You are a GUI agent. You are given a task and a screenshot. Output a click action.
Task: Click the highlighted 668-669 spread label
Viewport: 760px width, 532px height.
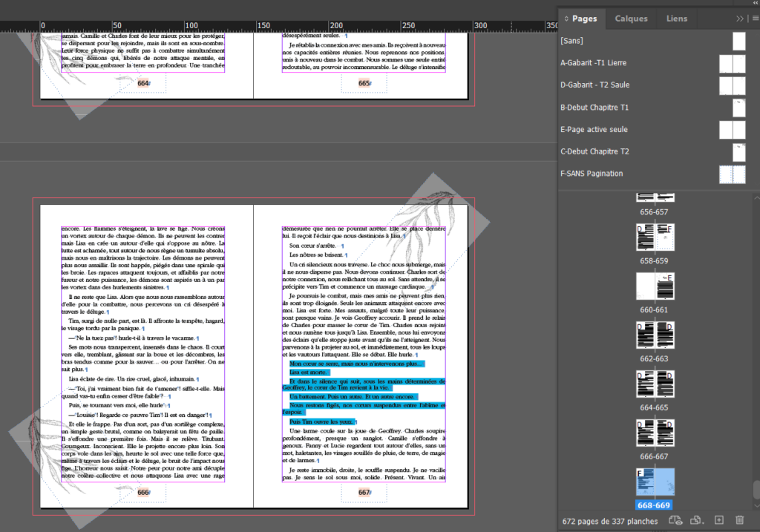pos(654,505)
